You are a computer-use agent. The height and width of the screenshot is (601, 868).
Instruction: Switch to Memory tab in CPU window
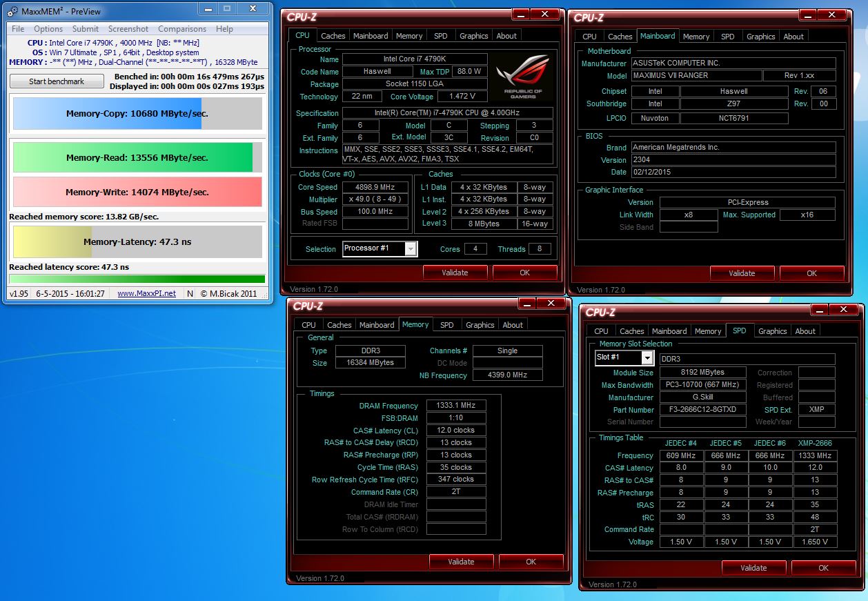pos(409,36)
